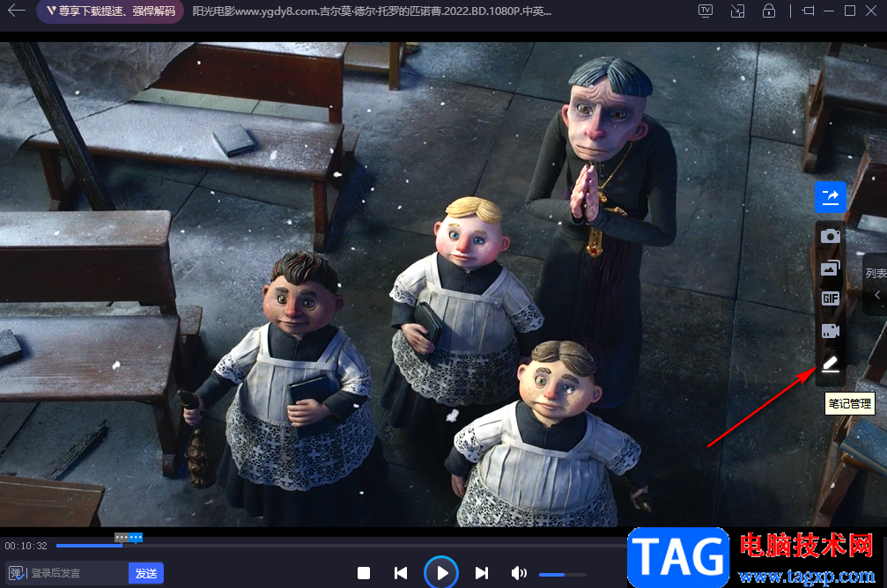
Task: Create a GIF from the video
Action: click(x=830, y=298)
